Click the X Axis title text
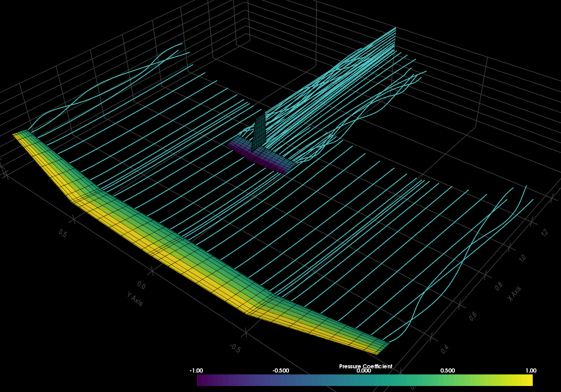561x392 pixels. point(514,294)
